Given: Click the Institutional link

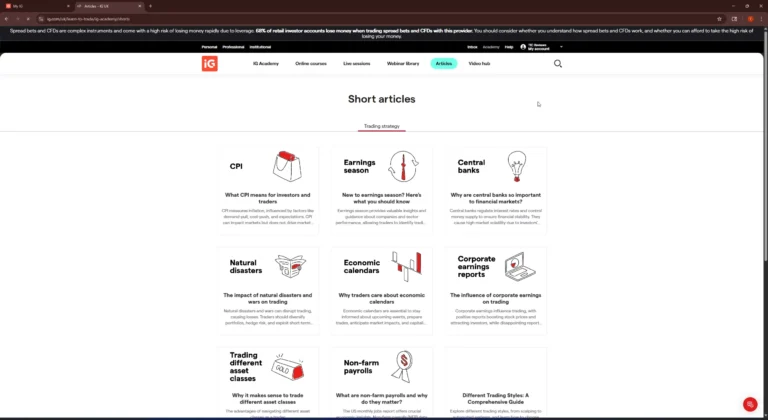Looking at the screenshot, I should tap(260, 47).
